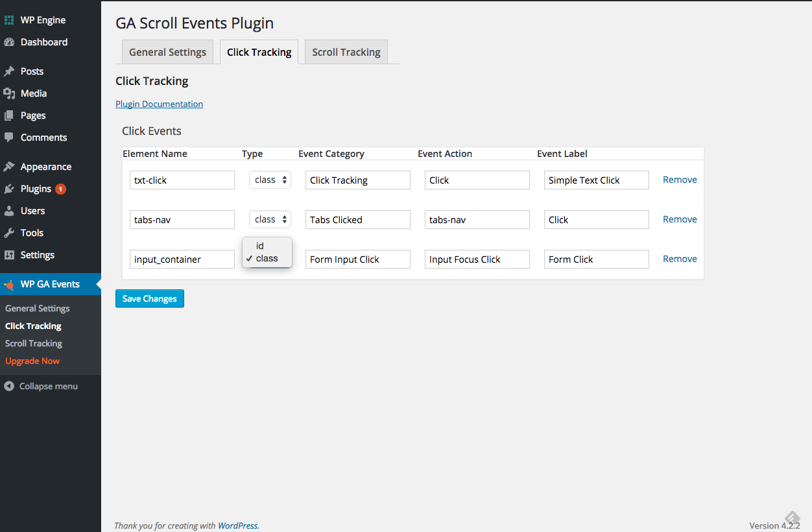Click the Tools wrench icon

point(9,233)
